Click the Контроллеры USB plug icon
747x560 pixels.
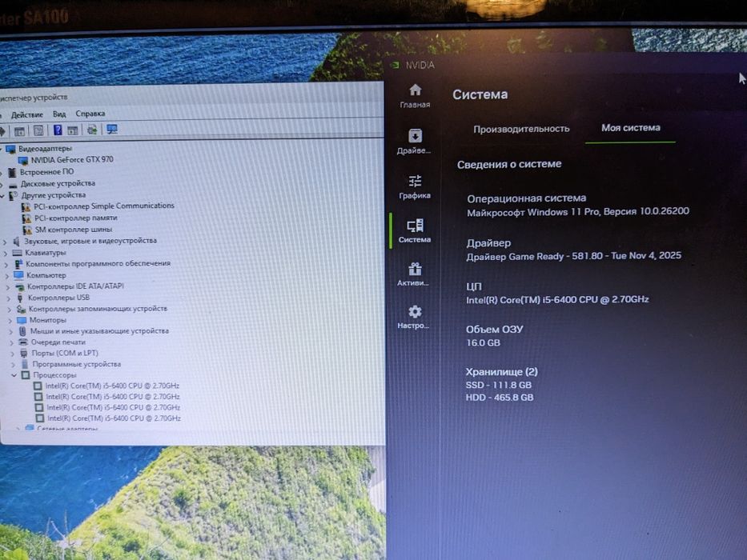[x=20, y=298]
